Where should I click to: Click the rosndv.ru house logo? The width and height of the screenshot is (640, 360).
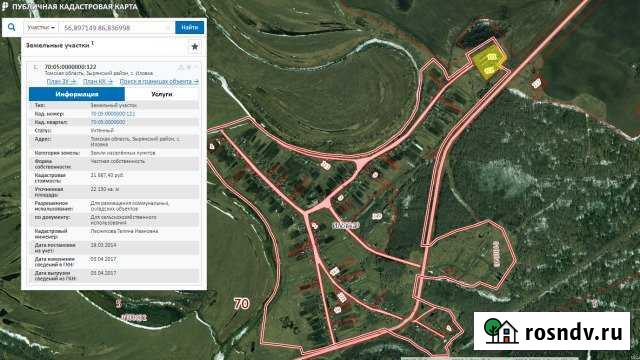click(501, 331)
